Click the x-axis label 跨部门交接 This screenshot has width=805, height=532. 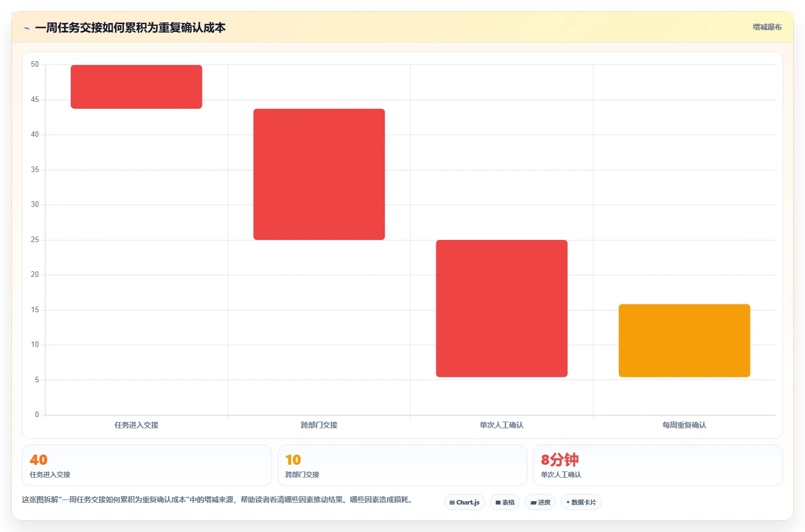click(x=319, y=425)
